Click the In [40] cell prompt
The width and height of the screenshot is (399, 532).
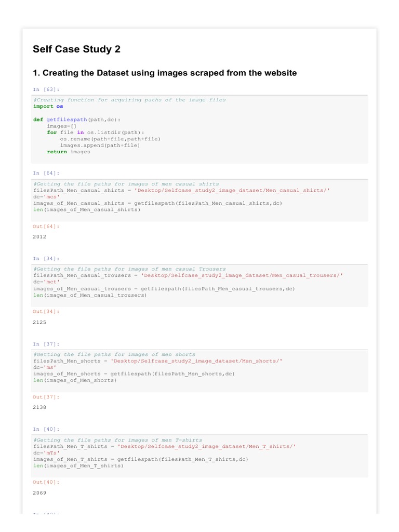tap(46, 429)
